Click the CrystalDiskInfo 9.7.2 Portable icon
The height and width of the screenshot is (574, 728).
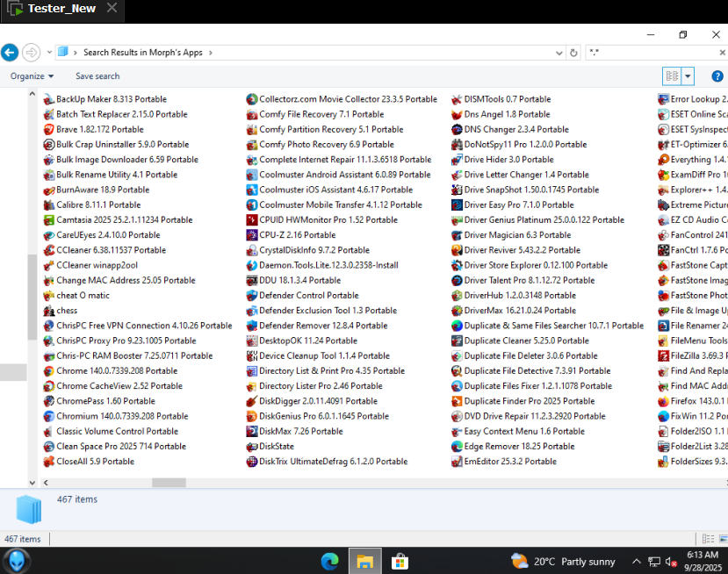click(x=252, y=250)
